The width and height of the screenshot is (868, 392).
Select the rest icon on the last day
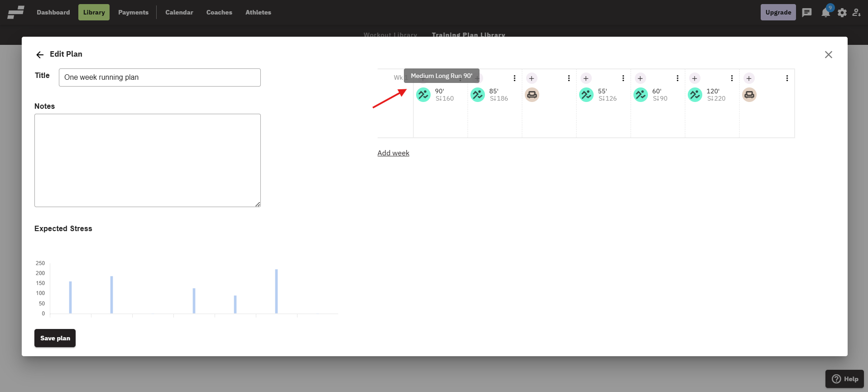(749, 95)
